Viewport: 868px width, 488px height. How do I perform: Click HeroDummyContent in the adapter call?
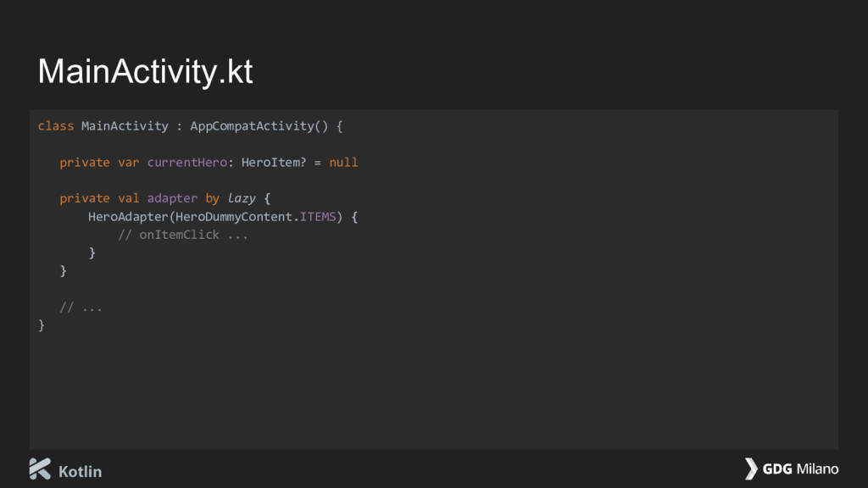(x=234, y=216)
